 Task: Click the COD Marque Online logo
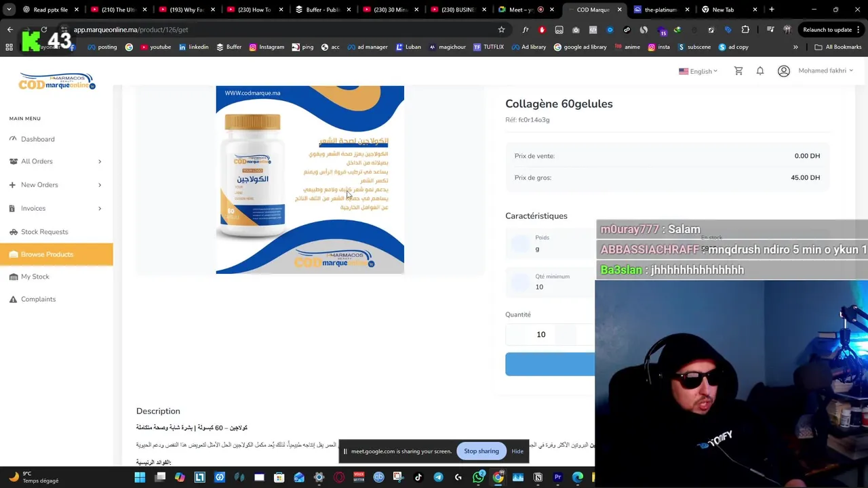coord(57,81)
